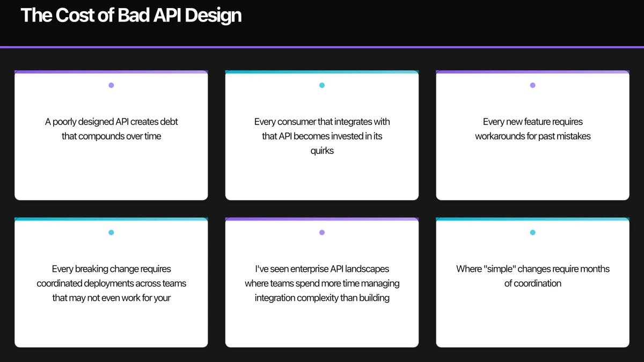Expand the enterprise API landscapes card
644x362 pixels.
[x=322, y=283]
